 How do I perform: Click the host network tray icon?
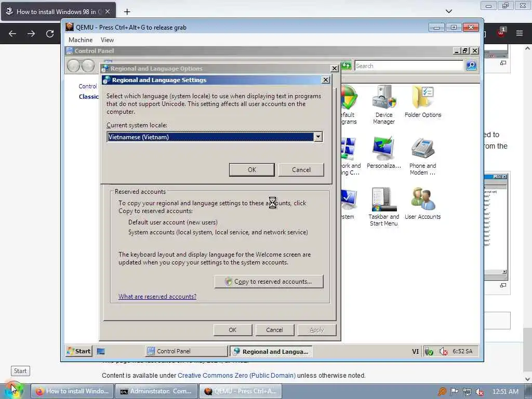467,392
